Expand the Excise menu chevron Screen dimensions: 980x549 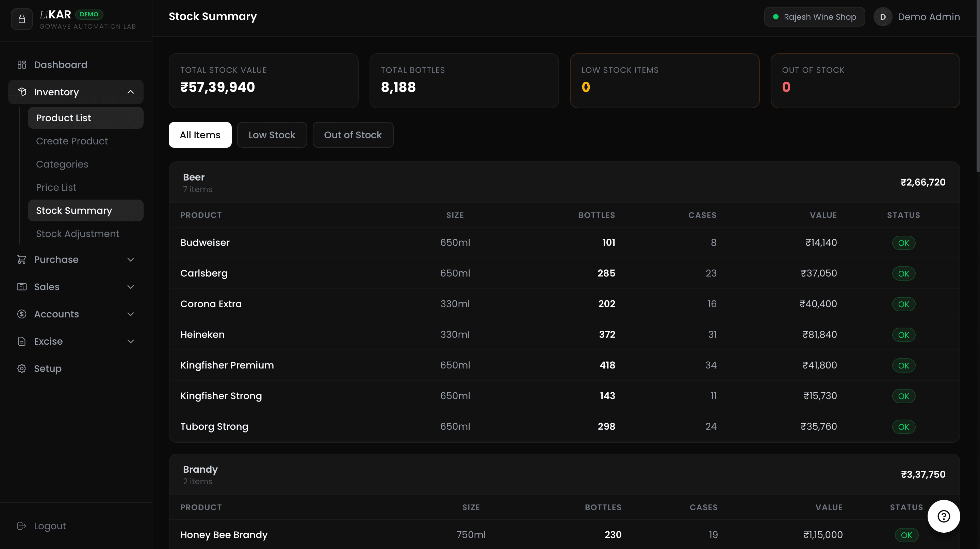pyautogui.click(x=130, y=342)
